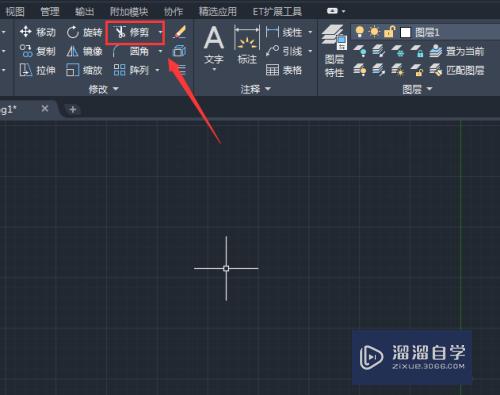Click Thaw All Layers sun icon
Image resolution: width=500 pixels, height=395 pixels.
[x=398, y=70]
